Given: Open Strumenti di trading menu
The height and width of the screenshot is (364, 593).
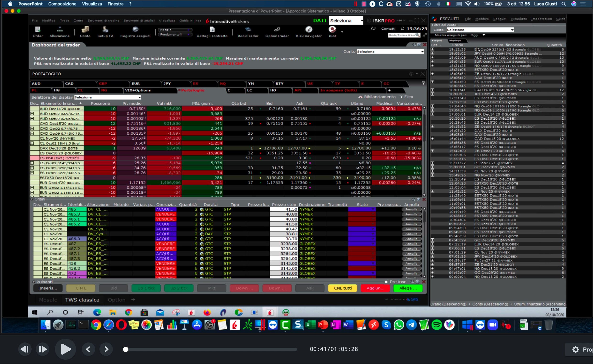Looking at the screenshot, I should coord(103,21).
